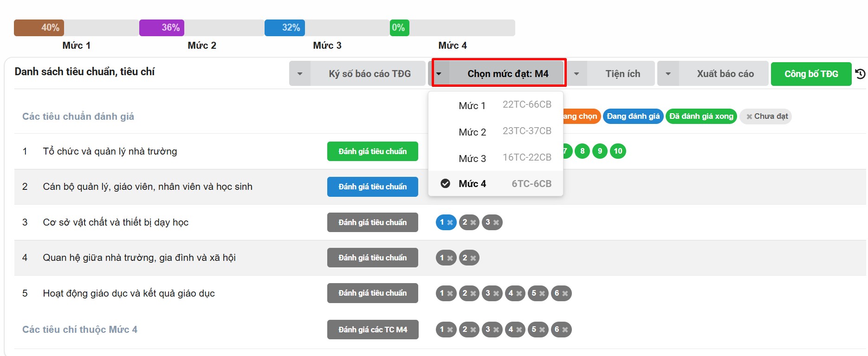868x356 pixels.
Task: Click criterion badge 3 in Cơ sở vật chất row
Action: click(492, 222)
